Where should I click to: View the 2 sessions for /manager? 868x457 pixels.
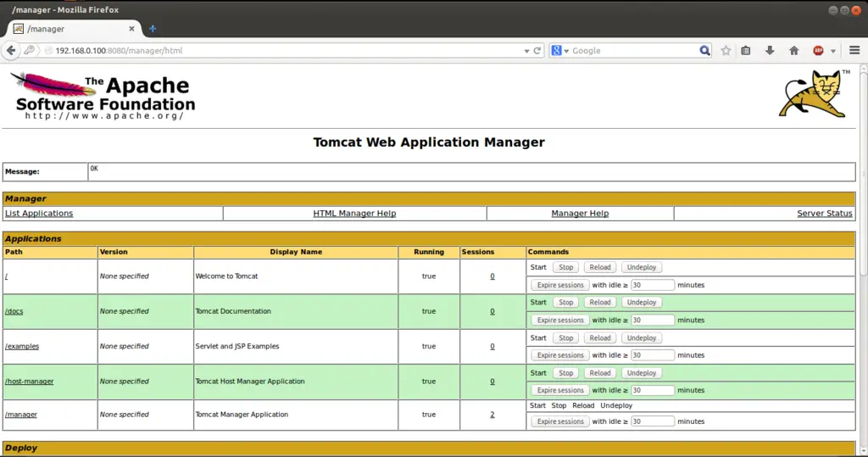pos(492,415)
